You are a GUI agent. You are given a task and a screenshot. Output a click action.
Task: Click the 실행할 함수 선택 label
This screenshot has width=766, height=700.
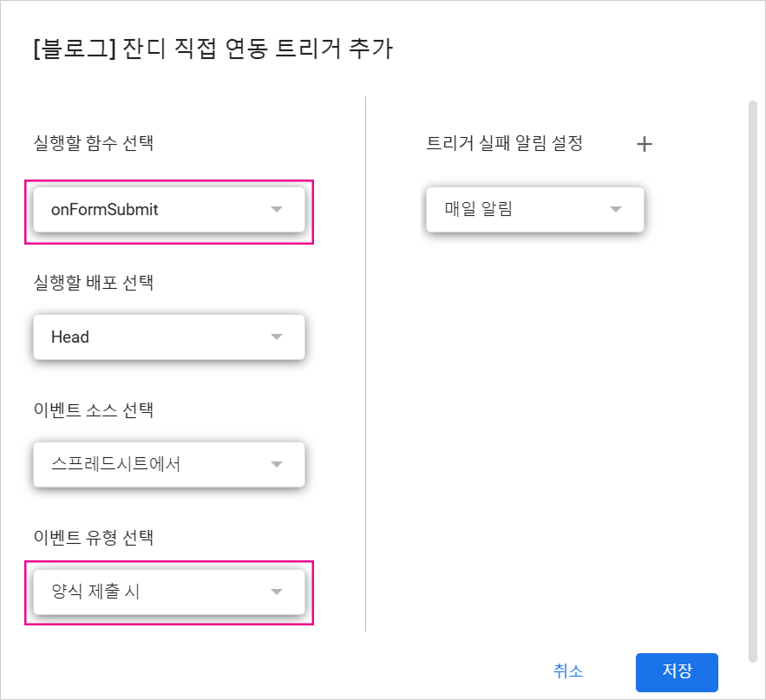pyautogui.click(x=93, y=142)
